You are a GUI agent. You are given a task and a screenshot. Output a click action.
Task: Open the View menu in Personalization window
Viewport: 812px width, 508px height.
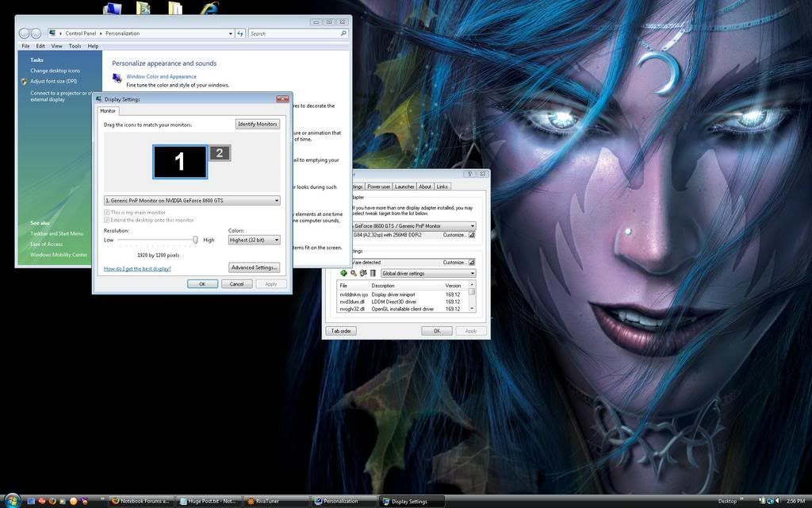point(56,46)
